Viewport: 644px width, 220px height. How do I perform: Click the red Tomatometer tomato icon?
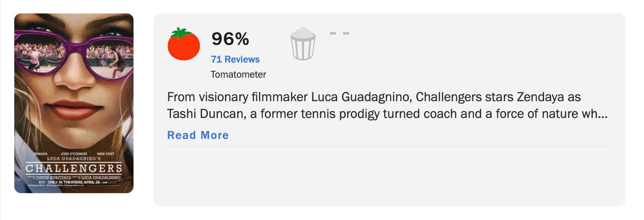click(x=184, y=45)
